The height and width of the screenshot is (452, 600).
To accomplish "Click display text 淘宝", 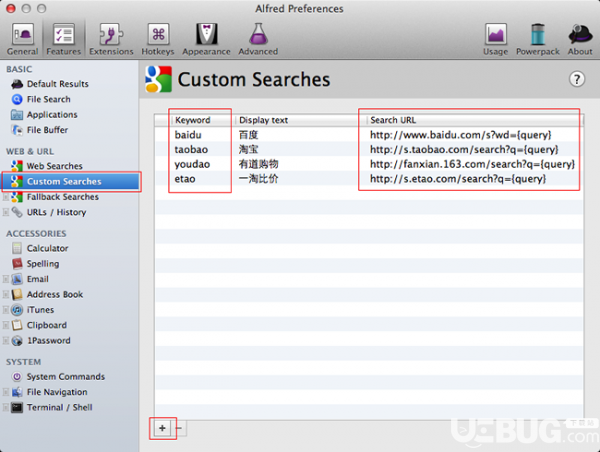I will (248, 149).
